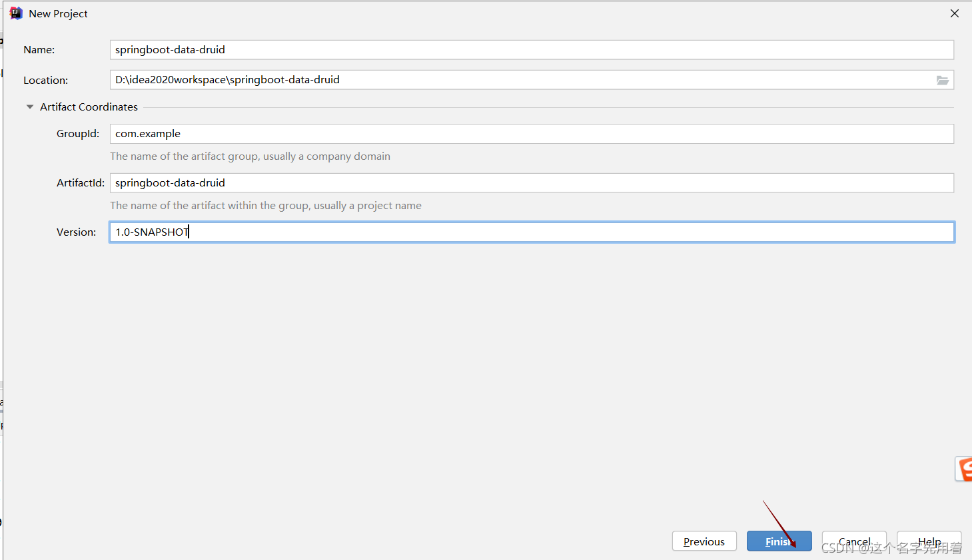Go back with the Previous button

click(x=704, y=541)
